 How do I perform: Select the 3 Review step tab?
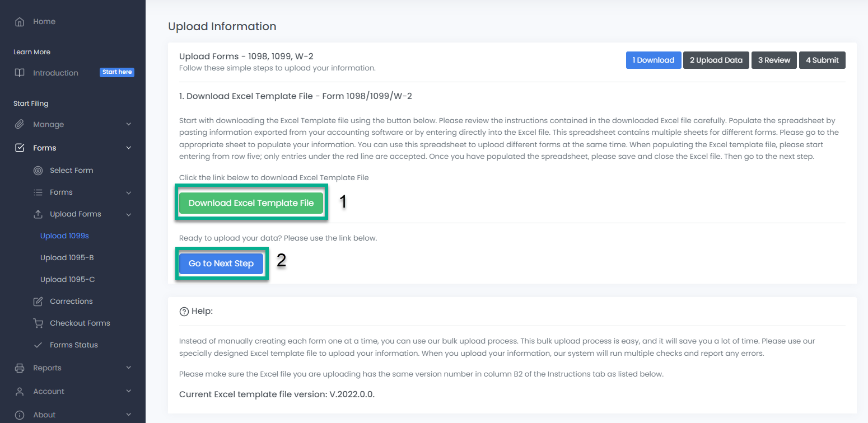774,60
